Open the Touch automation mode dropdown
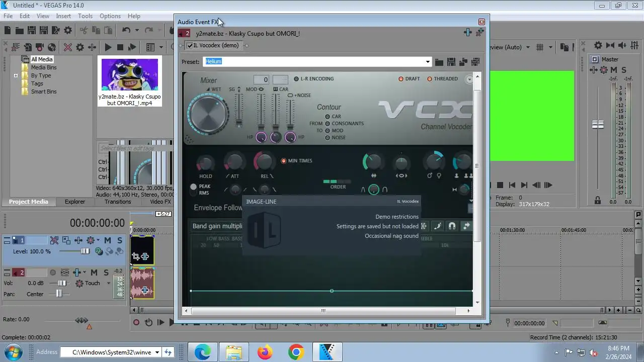Image resolution: width=644 pixels, height=362 pixels. point(109,283)
